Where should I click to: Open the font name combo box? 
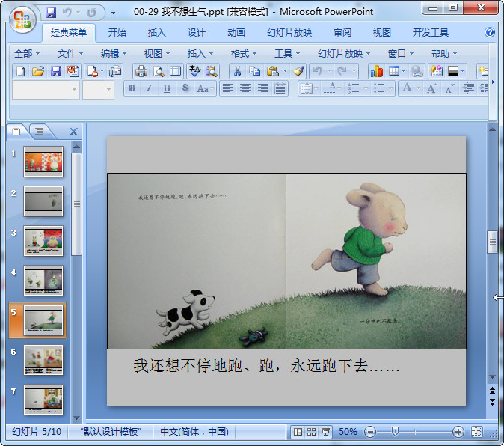coord(46,89)
